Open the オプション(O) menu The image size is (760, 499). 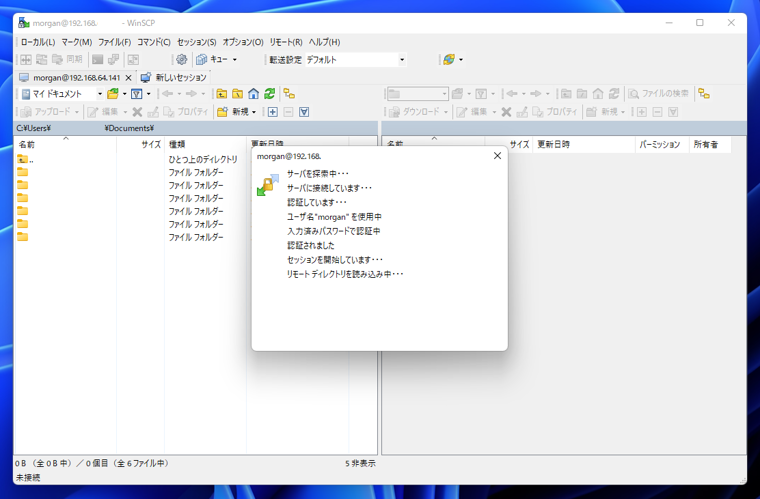click(x=243, y=42)
